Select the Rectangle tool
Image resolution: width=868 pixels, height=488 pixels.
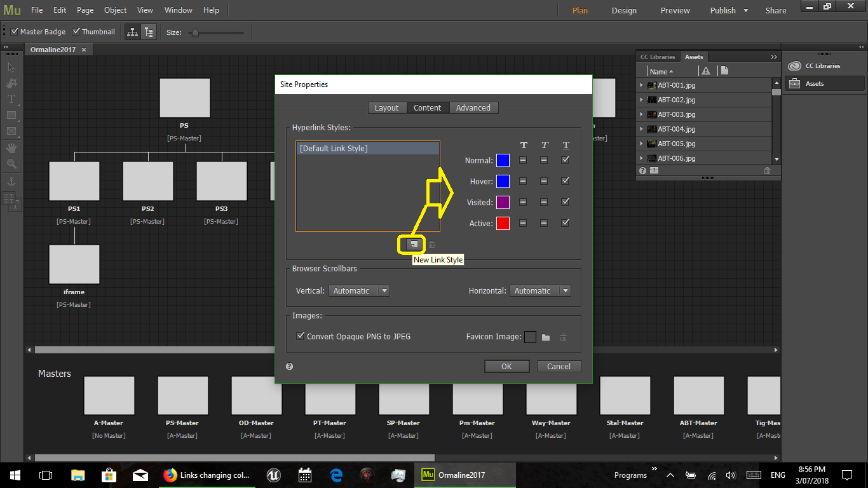(x=11, y=115)
